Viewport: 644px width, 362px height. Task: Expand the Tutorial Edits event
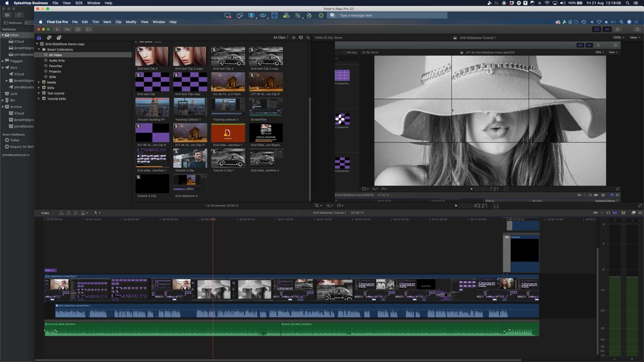coord(40,99)
